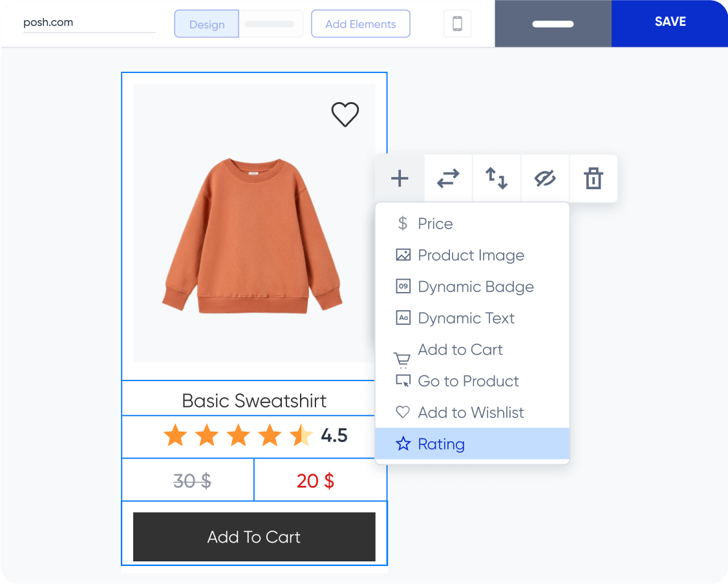Click the highlighted Rating option
This screenshot has width=728, height=584.
[x=441, y=444]
